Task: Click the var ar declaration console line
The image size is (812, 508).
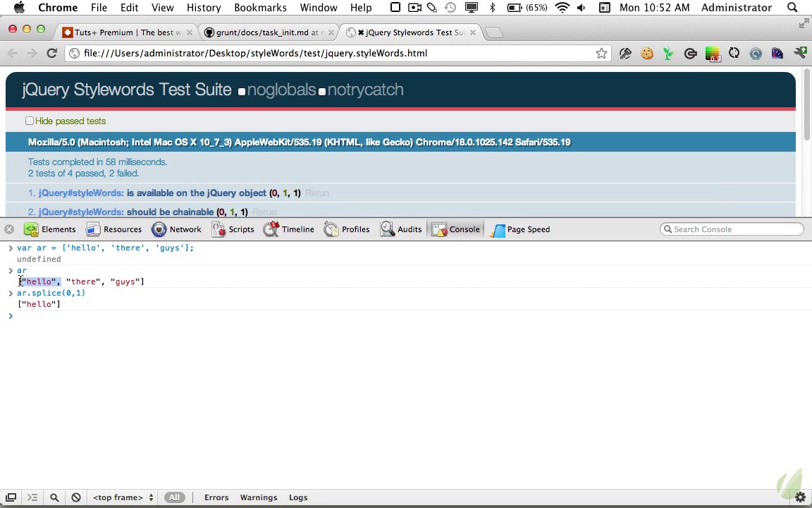Action: click(105, 248)
